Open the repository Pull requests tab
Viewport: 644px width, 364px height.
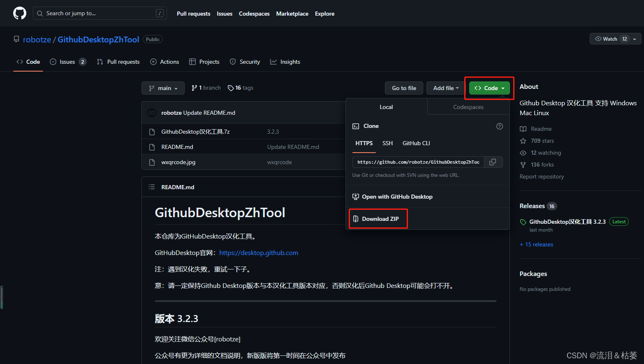(x=118, y=62)
